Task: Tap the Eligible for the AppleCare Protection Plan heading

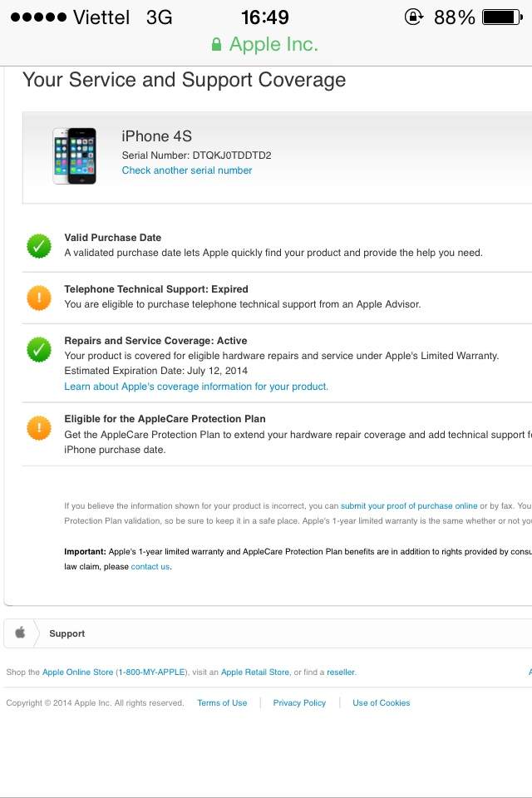Action: pyautogui.click(x=165, y=419)
